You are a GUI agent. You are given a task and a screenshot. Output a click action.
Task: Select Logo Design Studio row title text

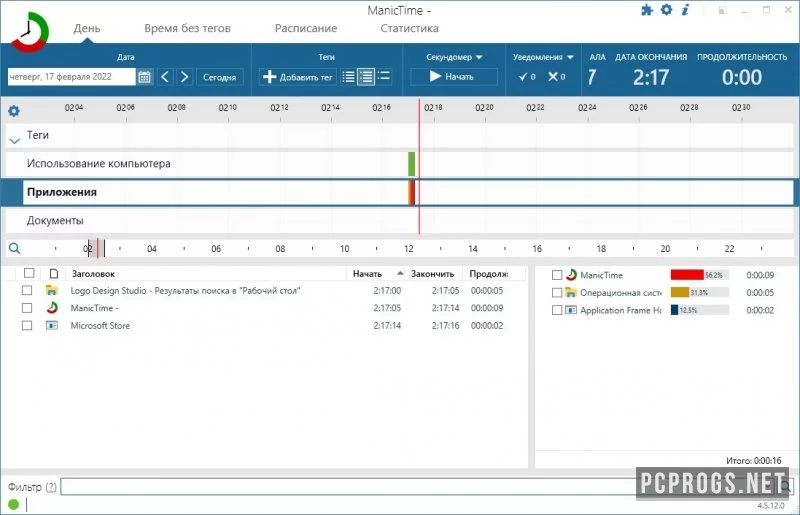(185, 290)
